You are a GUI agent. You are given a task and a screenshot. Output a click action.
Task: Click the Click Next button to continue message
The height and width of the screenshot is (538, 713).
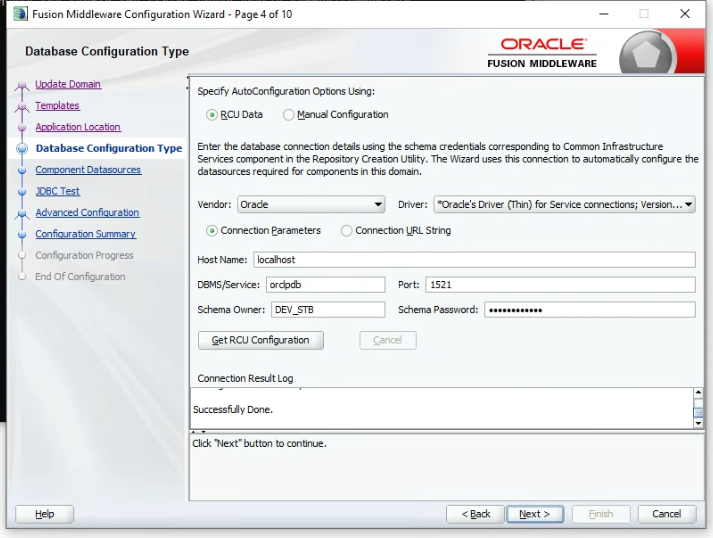pos(259,443)
